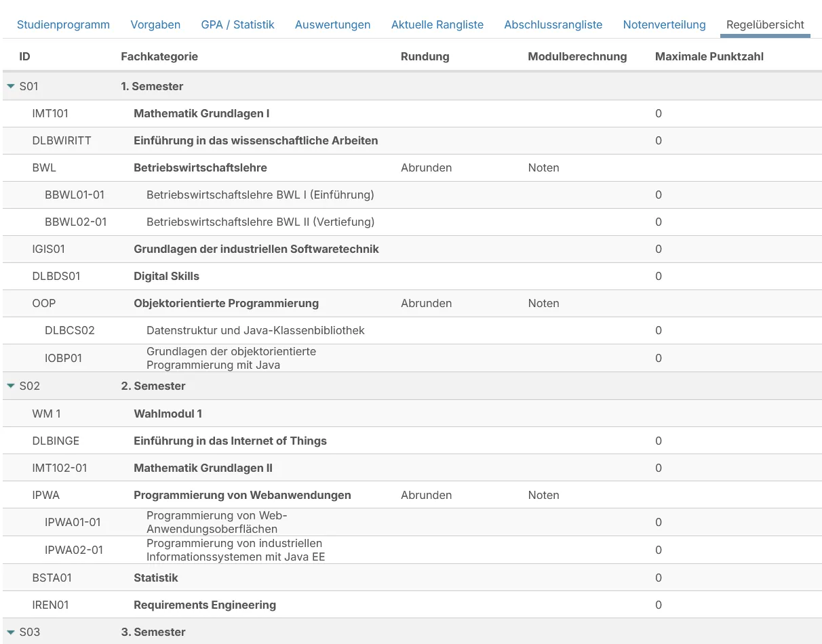Click the 2. Semester group label

153,386
